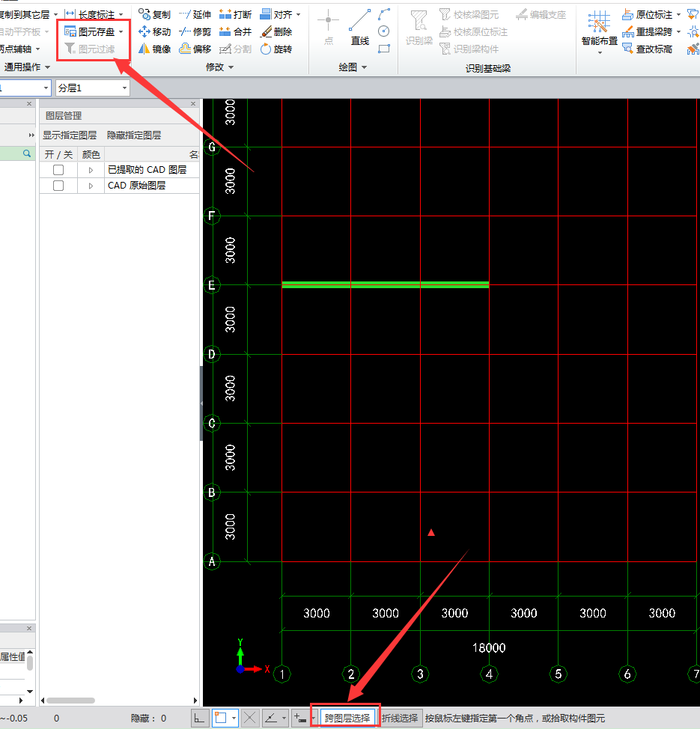Select the arc drawing tool icon
Image resolution: width=700 pixels, height=729 pixels.
point(384,14)
